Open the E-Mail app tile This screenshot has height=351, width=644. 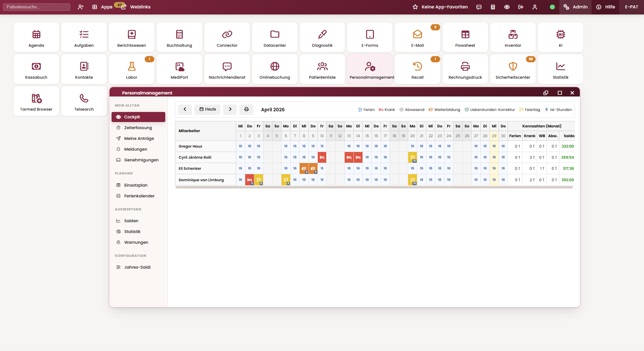pyautogui.click(x=418, y=37)
